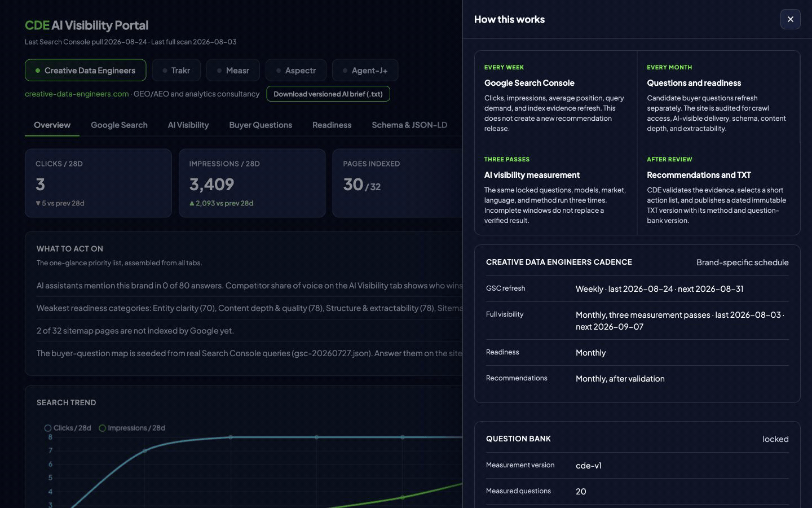The image size is (812, 508).
Task: Open the Clicks / 28D metric card
Action: click(x=98, y=183)
